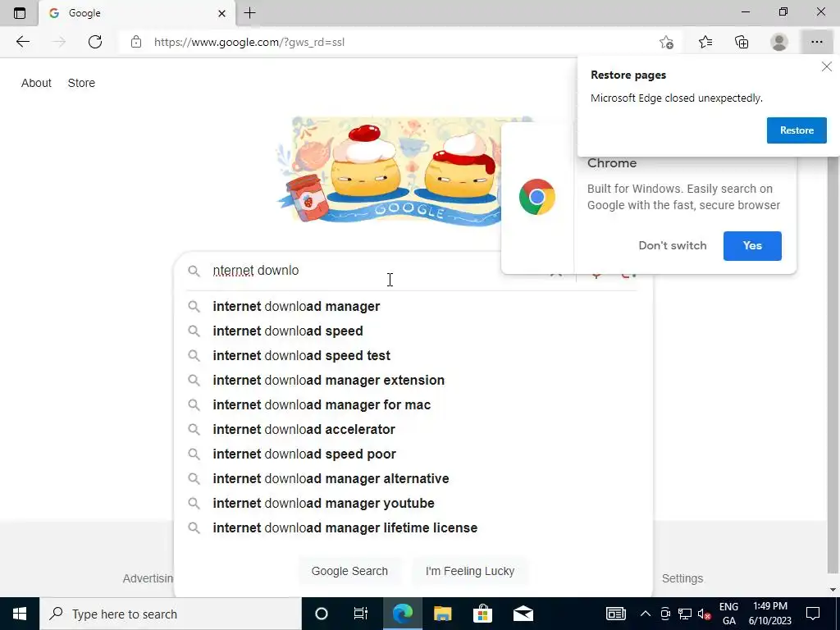
Task: Open the Windows Start menu
Action: (x=20, y=614)
